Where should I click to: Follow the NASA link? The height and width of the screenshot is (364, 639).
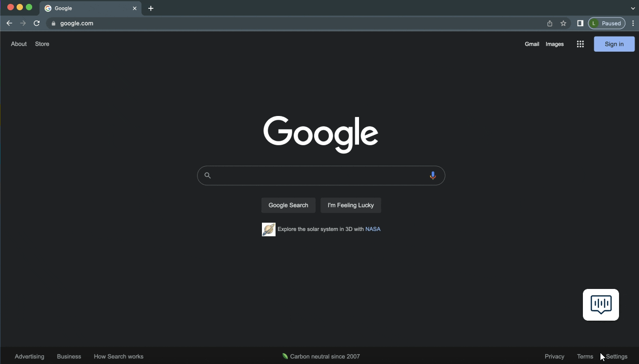click(373, 229)
